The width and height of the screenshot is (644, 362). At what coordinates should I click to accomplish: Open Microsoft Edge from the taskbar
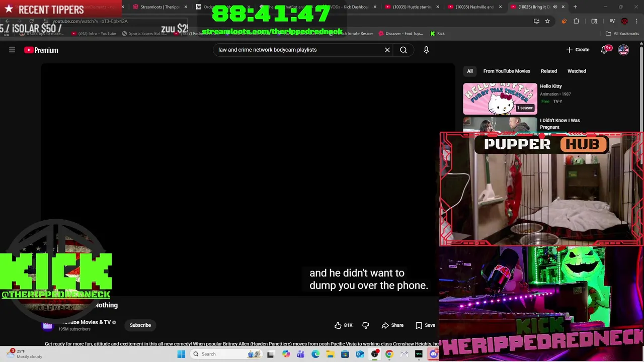[315, 354]
